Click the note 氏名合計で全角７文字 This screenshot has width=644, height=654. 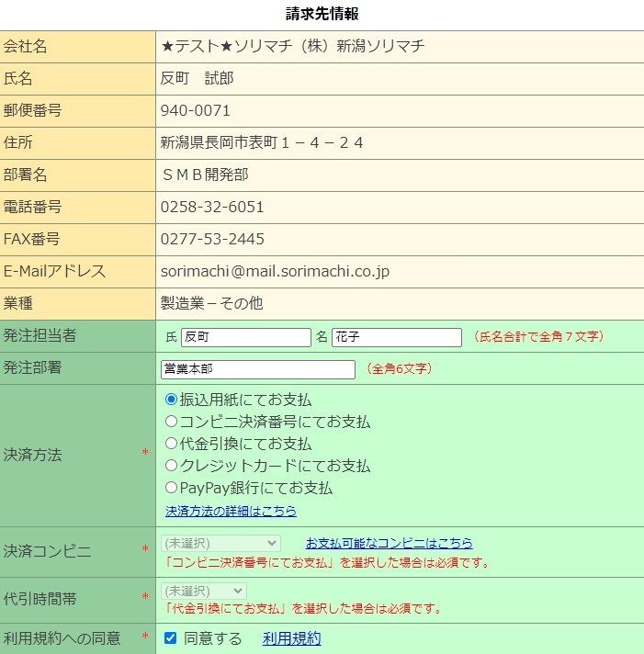tap(538, 336)
